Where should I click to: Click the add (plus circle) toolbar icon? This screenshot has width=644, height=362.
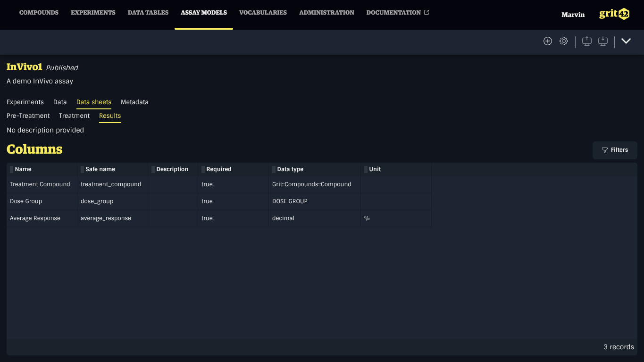(x=548, y=41)
